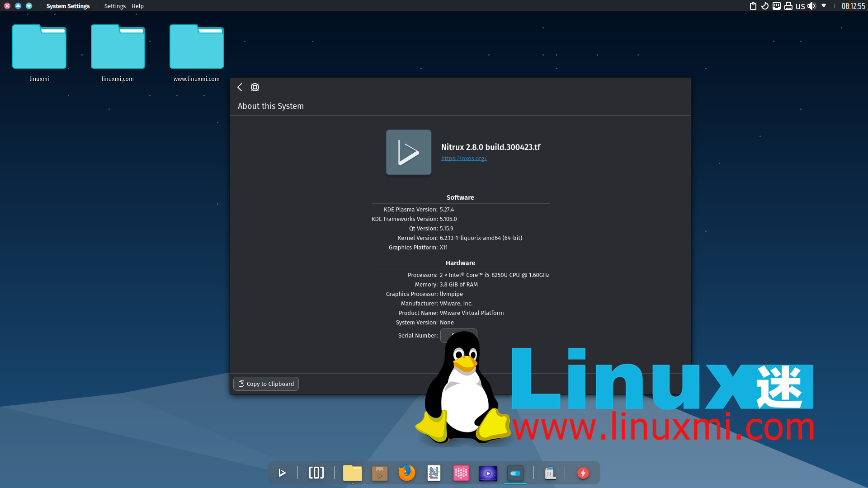The width and height of the screenshot is (868, 488).
Task: Click the 'About this System' heading
Action: pos(271,106)
